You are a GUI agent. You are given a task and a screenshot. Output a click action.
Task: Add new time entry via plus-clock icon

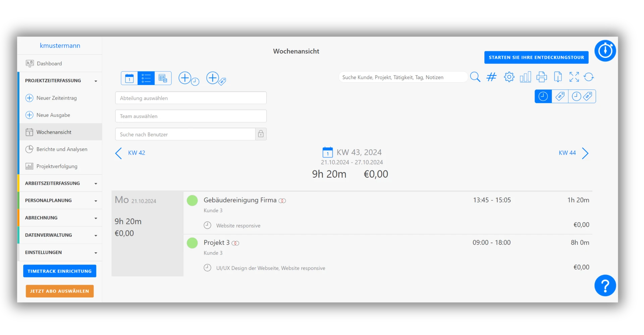pos(188,78)
